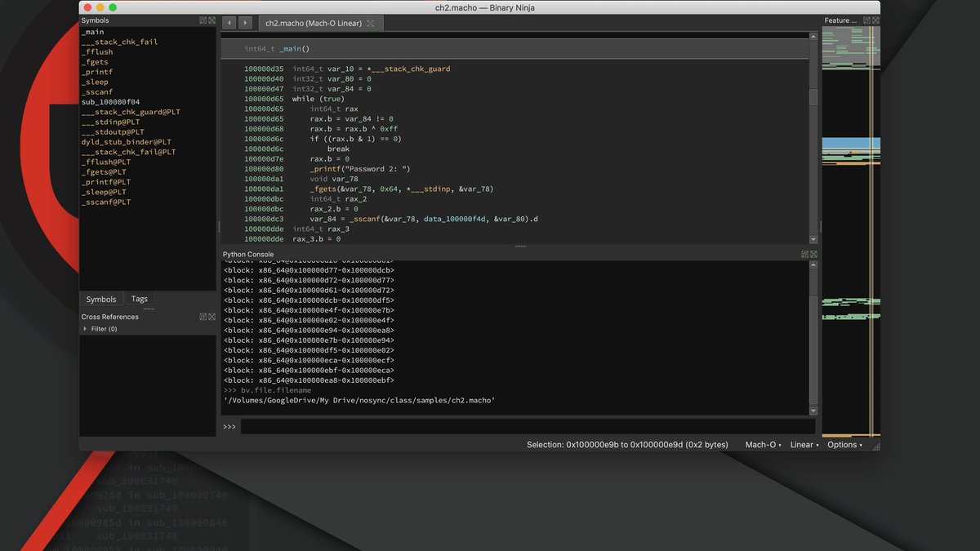
Task: Select _printf symbol in list
Action: click(x=97, y=72)
